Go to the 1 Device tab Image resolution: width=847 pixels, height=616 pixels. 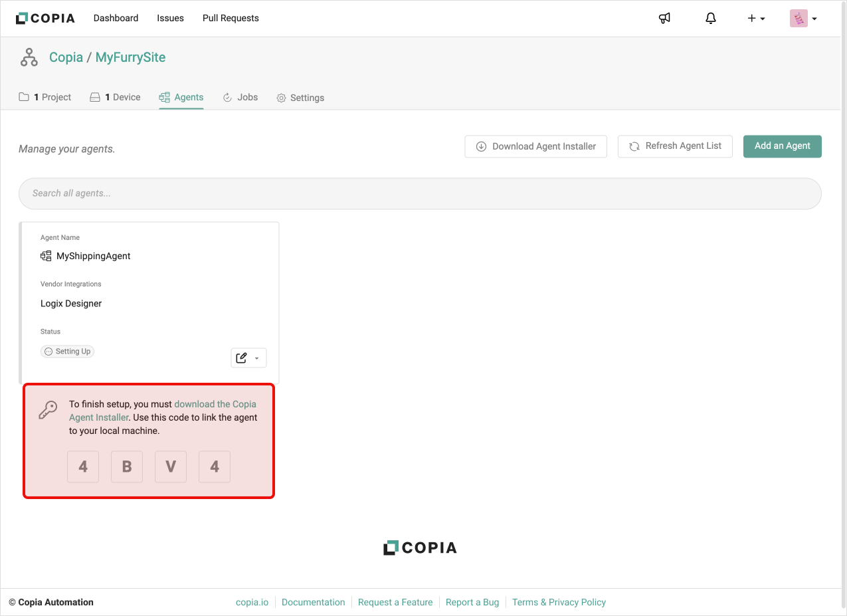coord(115,97)
